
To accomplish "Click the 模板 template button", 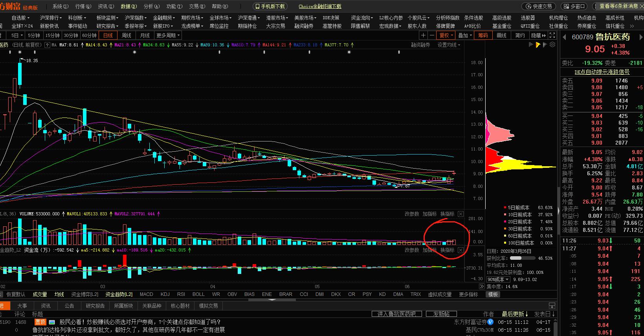I will [493, 294].
